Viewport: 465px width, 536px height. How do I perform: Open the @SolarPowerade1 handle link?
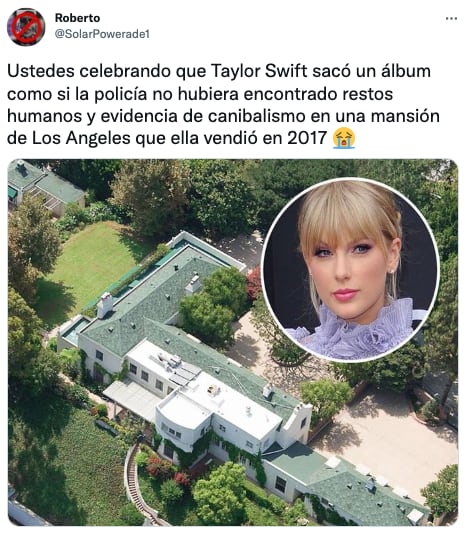coord(102,34)
